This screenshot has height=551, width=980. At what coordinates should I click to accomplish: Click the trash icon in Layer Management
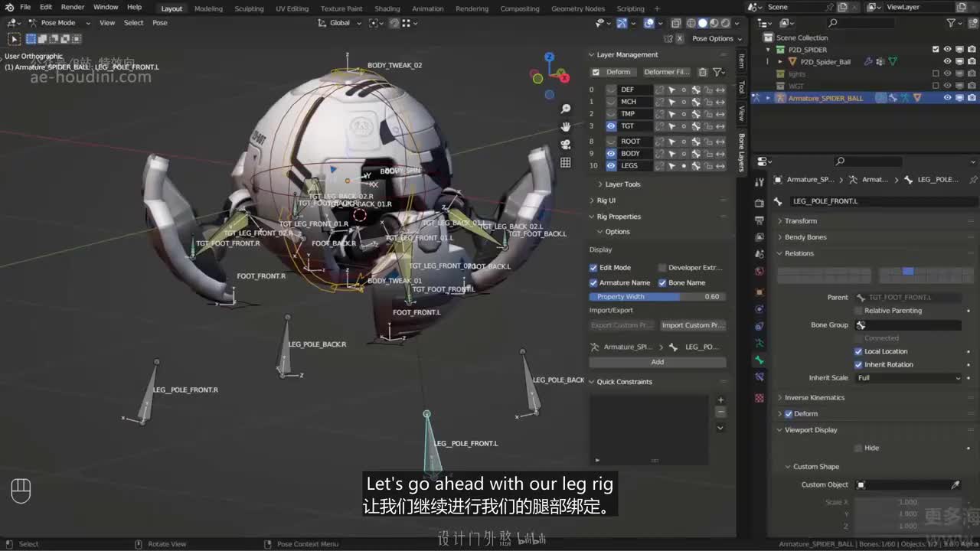(x=702, y=72)
